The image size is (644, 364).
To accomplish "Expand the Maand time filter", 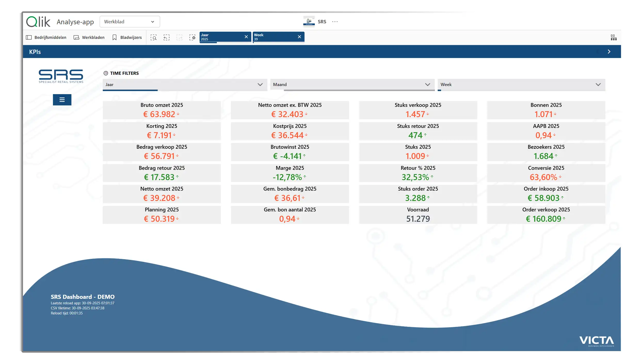I will click(352, 85).
